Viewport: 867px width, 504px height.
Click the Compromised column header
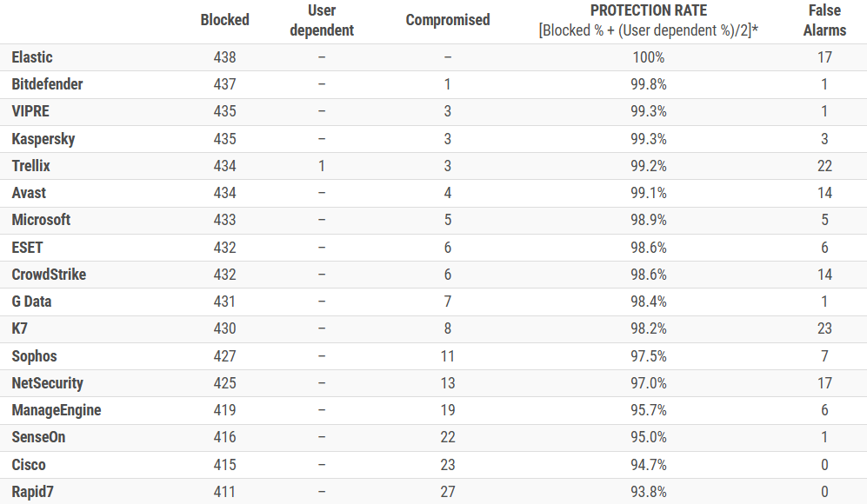(448, 20)
